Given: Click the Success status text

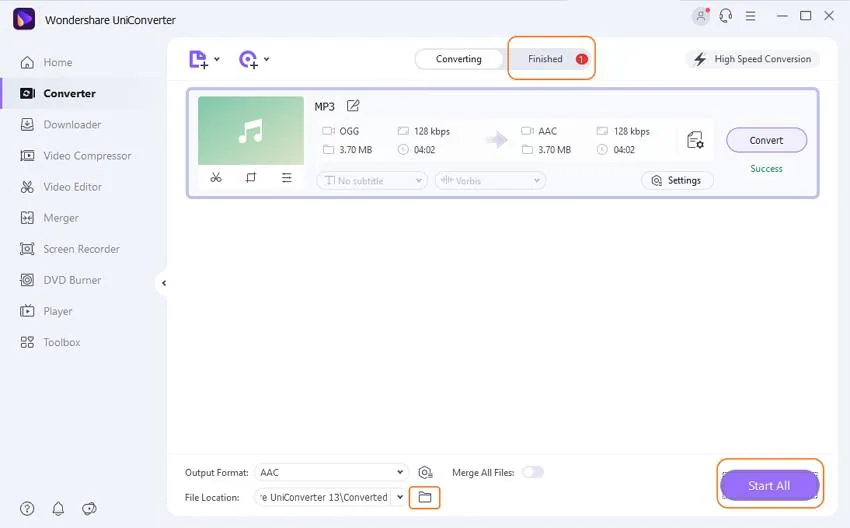Looking at the screenshot, I should pos(767,169).
